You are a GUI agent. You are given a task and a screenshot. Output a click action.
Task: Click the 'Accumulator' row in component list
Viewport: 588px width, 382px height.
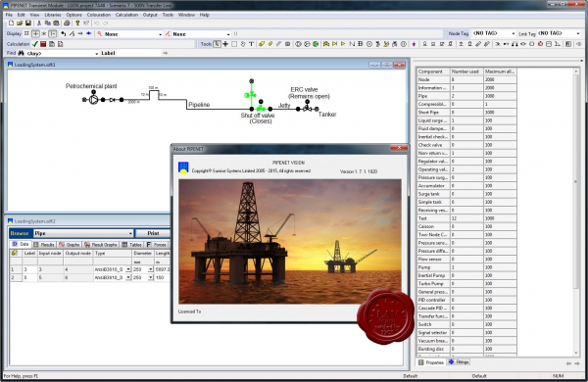pos(466,185)
